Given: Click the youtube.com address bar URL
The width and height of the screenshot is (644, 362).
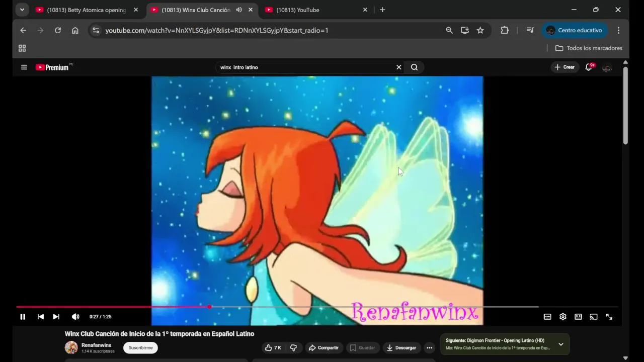Looking at the screenshot, I should tap(217, 31).
